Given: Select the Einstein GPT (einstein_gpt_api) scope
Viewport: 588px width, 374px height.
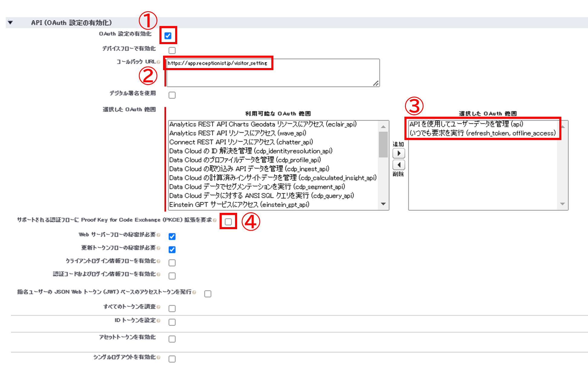Looking at the screenshot, I should click(239, 205).
